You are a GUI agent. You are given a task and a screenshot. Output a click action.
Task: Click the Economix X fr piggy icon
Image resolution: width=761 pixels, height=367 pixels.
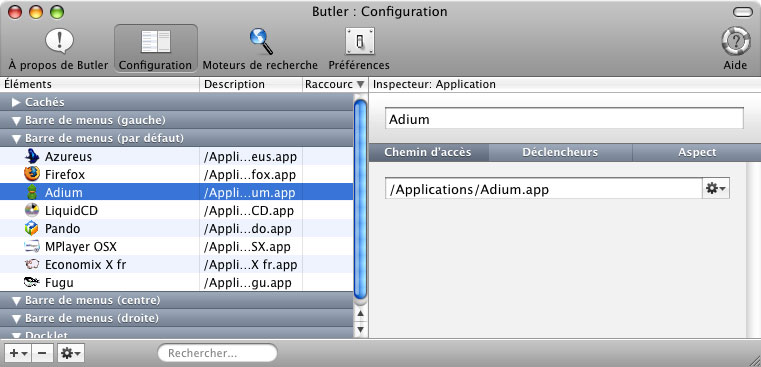tap(32, 265)
